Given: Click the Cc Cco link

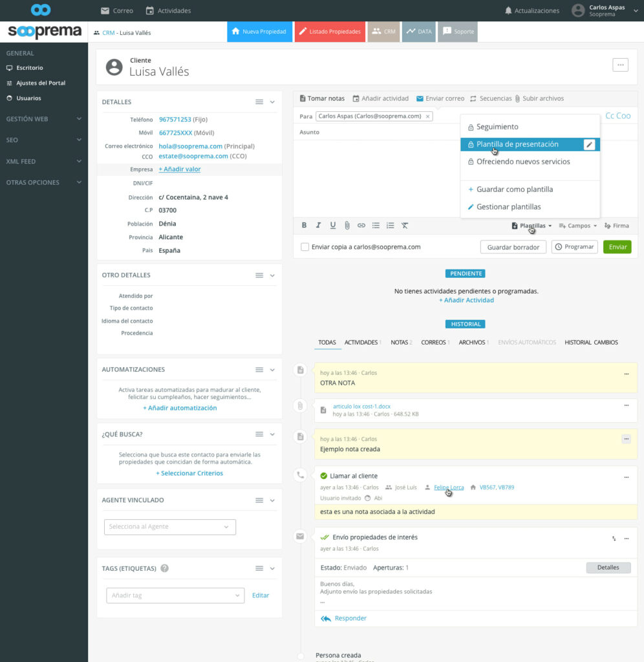Looking at the screenshot, I should coord(618,116).
